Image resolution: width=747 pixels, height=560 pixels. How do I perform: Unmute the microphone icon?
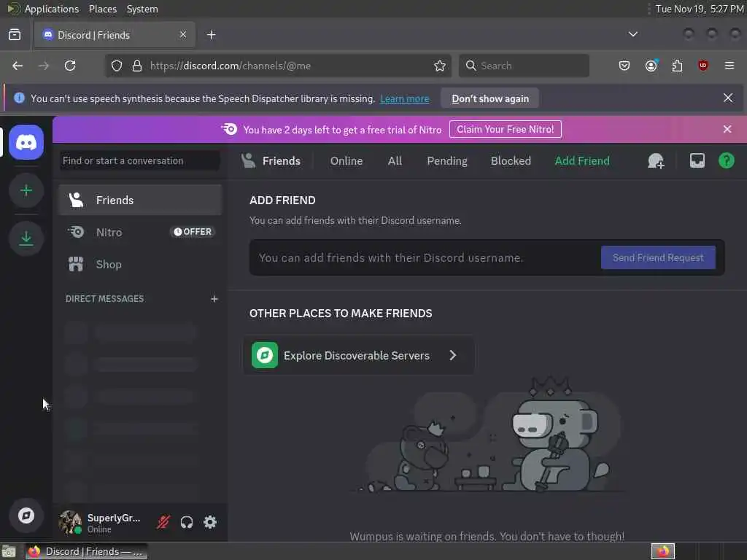click(163, 522)
